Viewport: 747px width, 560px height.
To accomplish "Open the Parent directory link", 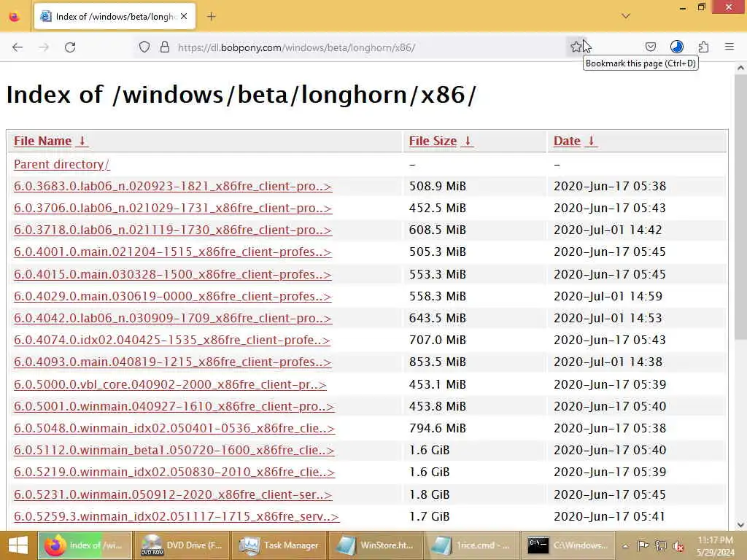I will pyautogui.click(x=62, y=164).
